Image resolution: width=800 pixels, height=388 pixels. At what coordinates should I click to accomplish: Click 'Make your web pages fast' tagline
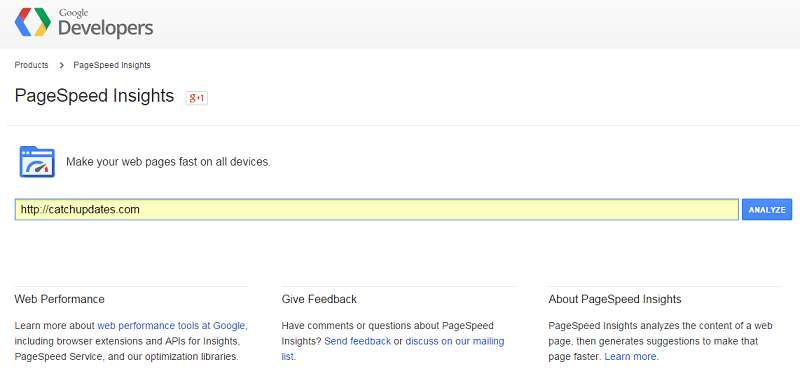click(168, 162)
